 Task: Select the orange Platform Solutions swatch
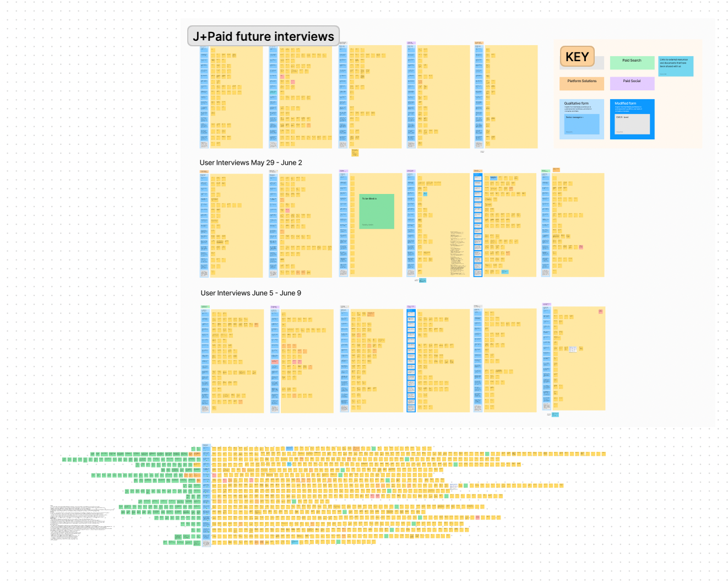582,83
